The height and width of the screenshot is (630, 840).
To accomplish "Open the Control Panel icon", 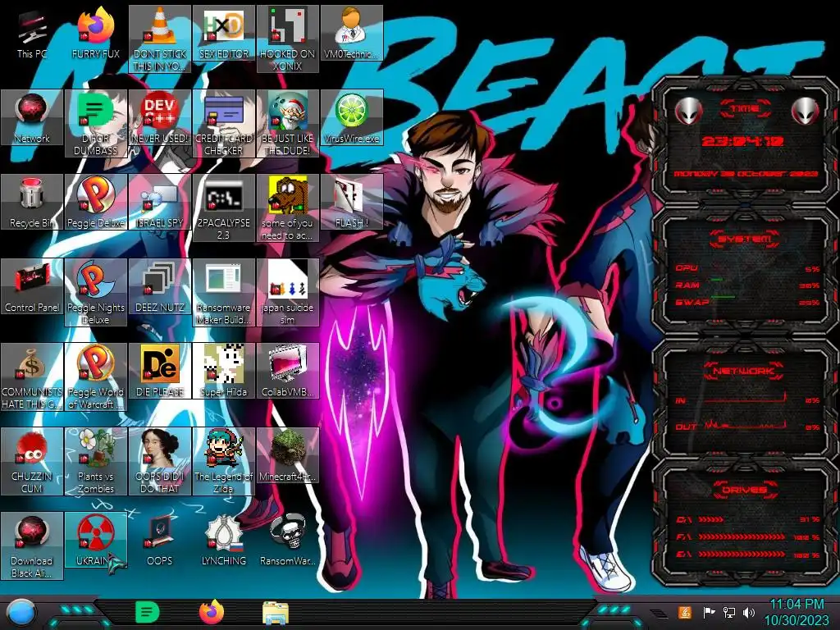I will pyautogui.click(x=32, y=287).
